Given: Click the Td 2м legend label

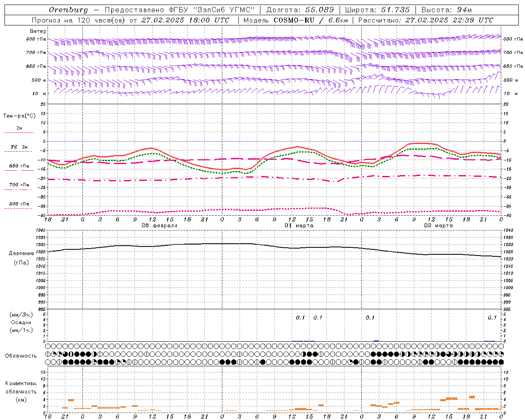Looking at the screenshot, I should 19,147.
